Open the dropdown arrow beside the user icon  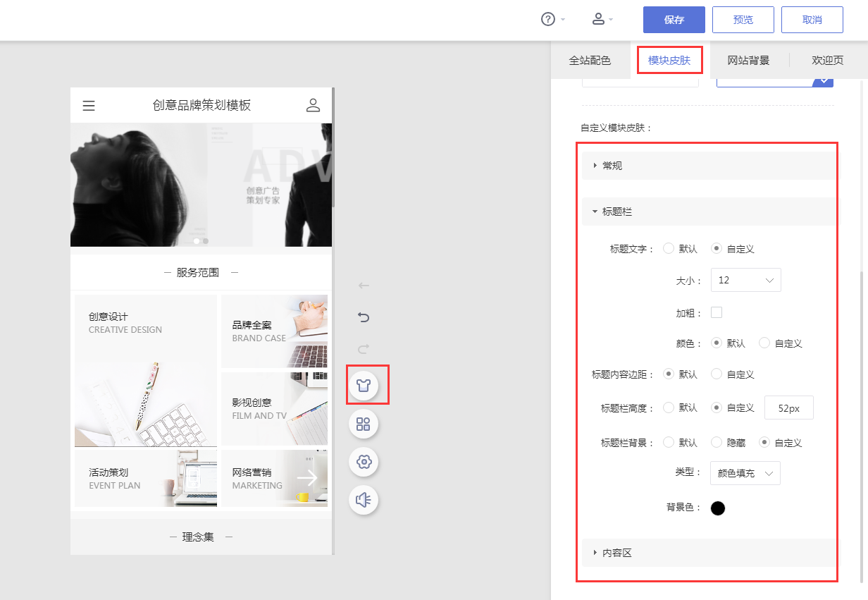coord(611,20)
